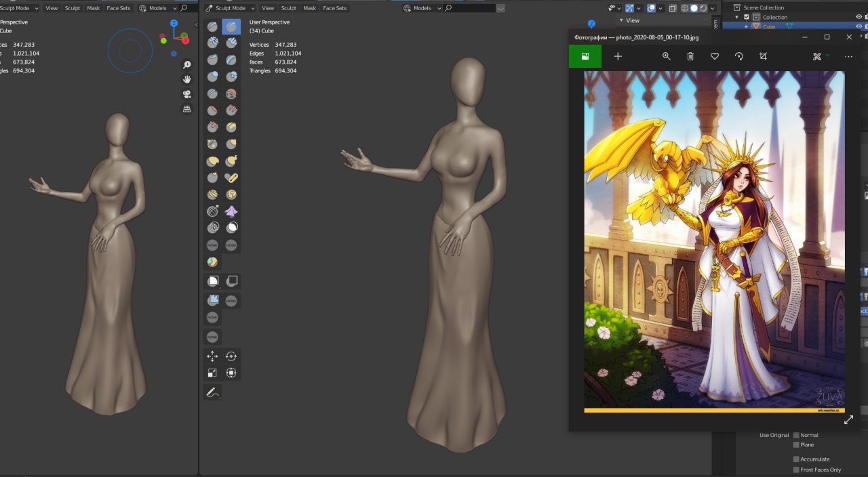Open the gizmo options dropdown arrow
This screenshot has height=477, width=868.
click(640, 8)
